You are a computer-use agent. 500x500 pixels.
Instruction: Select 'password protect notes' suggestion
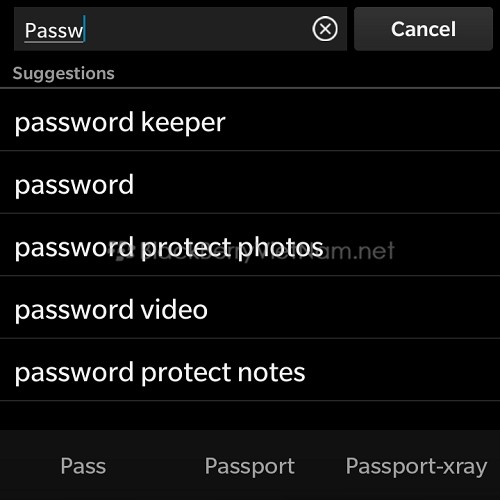(x=250, y=370)
